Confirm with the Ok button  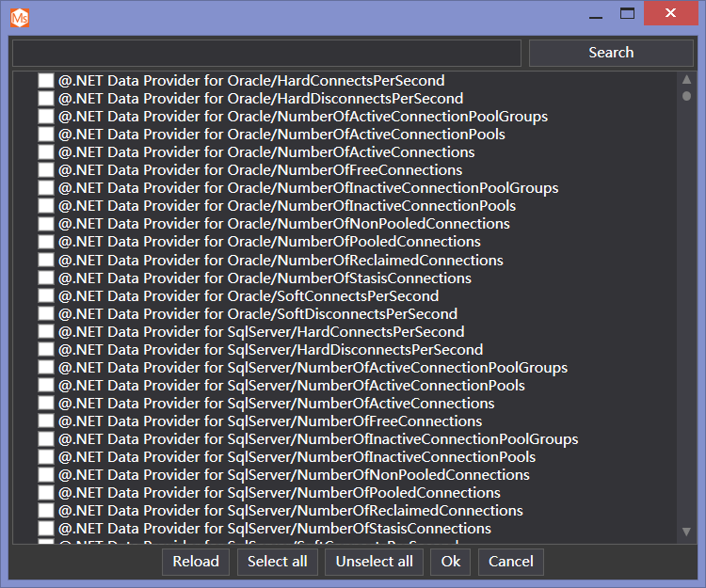click(451, 562)
